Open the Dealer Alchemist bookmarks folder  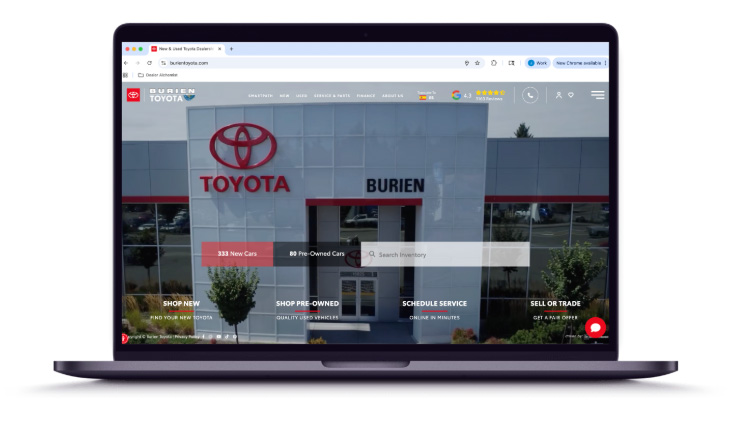tap(158, 75)
